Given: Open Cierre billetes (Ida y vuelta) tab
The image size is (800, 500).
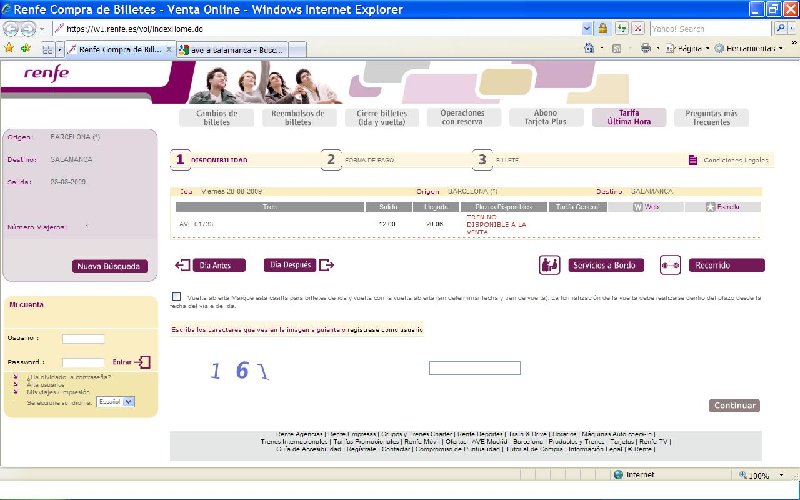Looking at the screenshot, I should [x=382, y=117].
